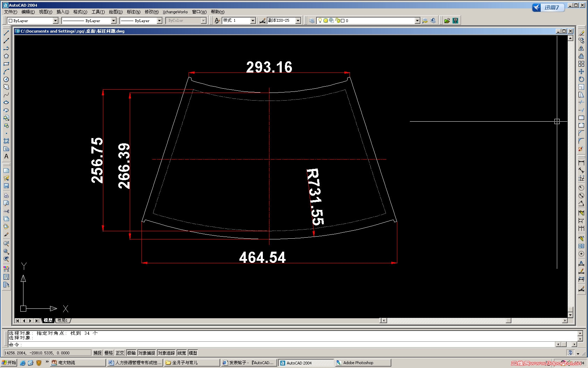The height and width of the screenshot is (368, 588).
Task: Toggle 栅格 grid display in status bar
Action: click(109, 353)
